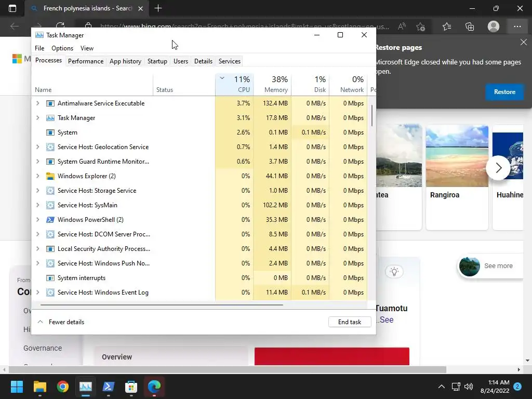The image size is (532, 399).
Task: Click the Governance link on the Bing page
Action: click(x=43, y=348)
